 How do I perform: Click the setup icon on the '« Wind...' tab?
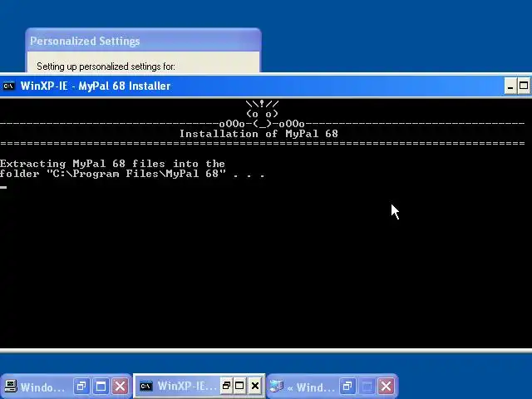tap(277, 386)
